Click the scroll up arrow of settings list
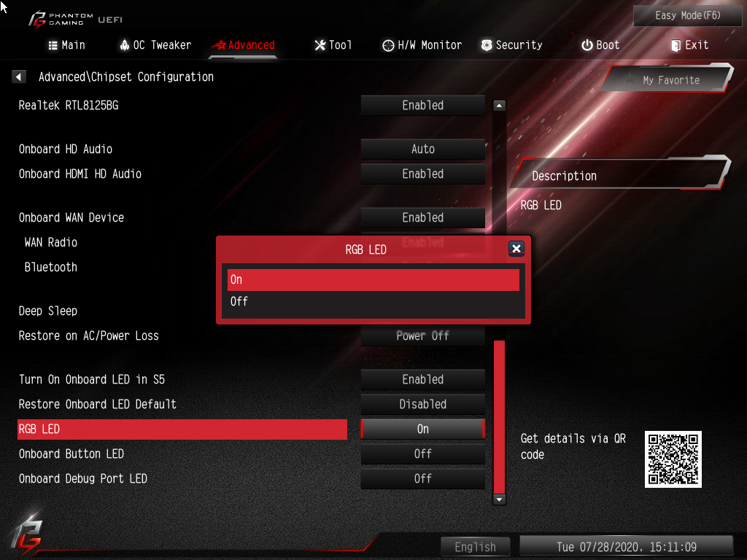Image resolution: width=747 pixels, height=560 pixels. coord(499,106)
